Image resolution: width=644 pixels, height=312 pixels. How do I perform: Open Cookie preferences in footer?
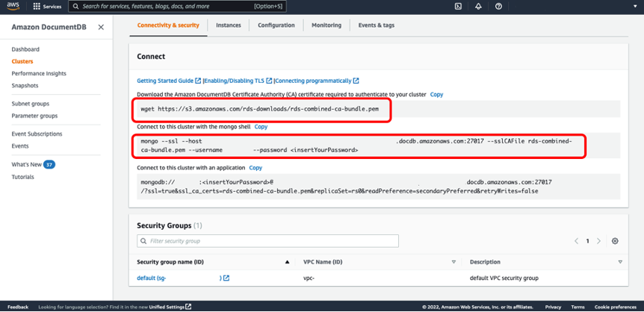coord(616,307)
